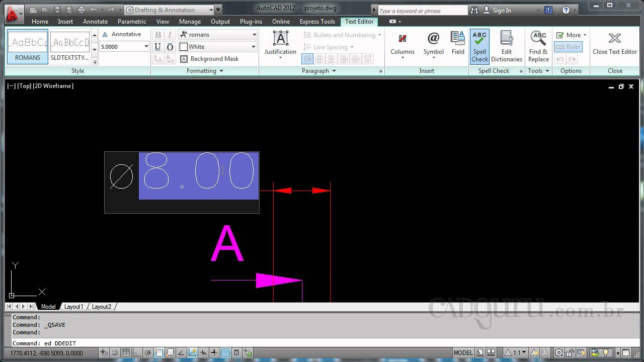
Task: Open the Parametric ribbon tab
Action: (132, 22)
